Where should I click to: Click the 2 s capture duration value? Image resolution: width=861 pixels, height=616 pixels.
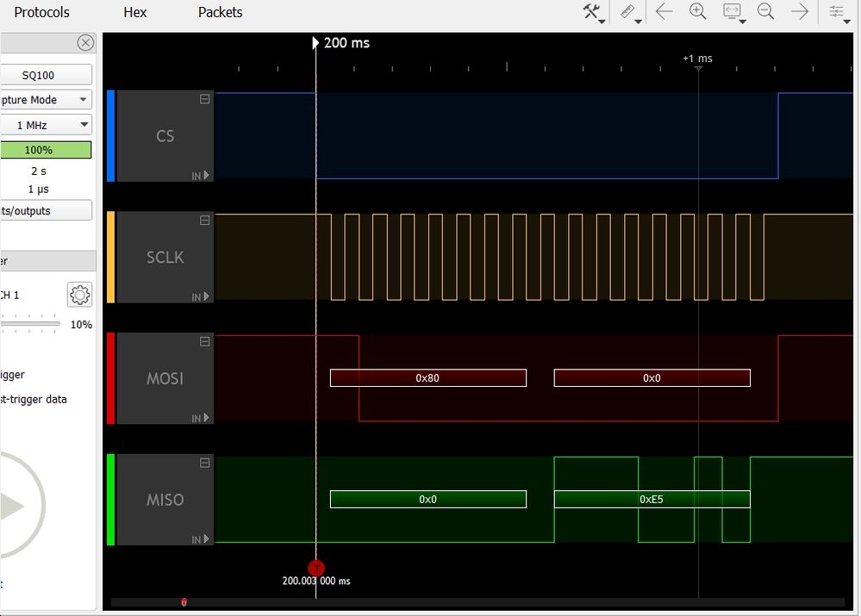39,171
